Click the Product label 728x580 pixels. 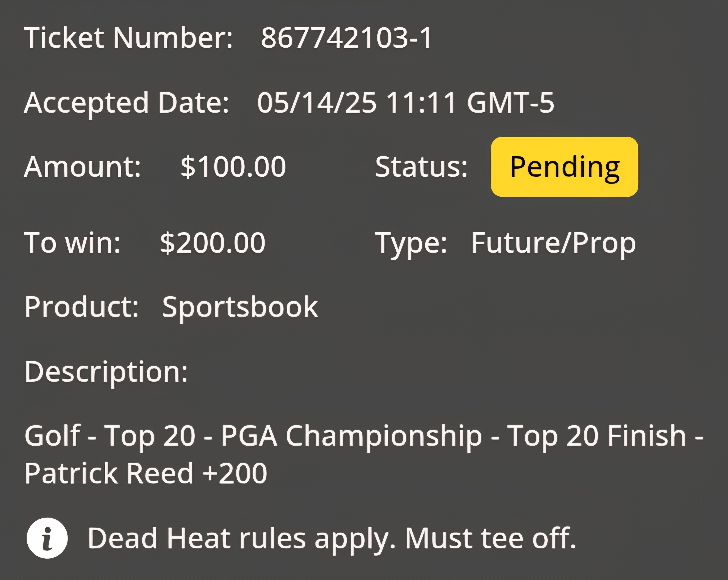tap(81, 307)
